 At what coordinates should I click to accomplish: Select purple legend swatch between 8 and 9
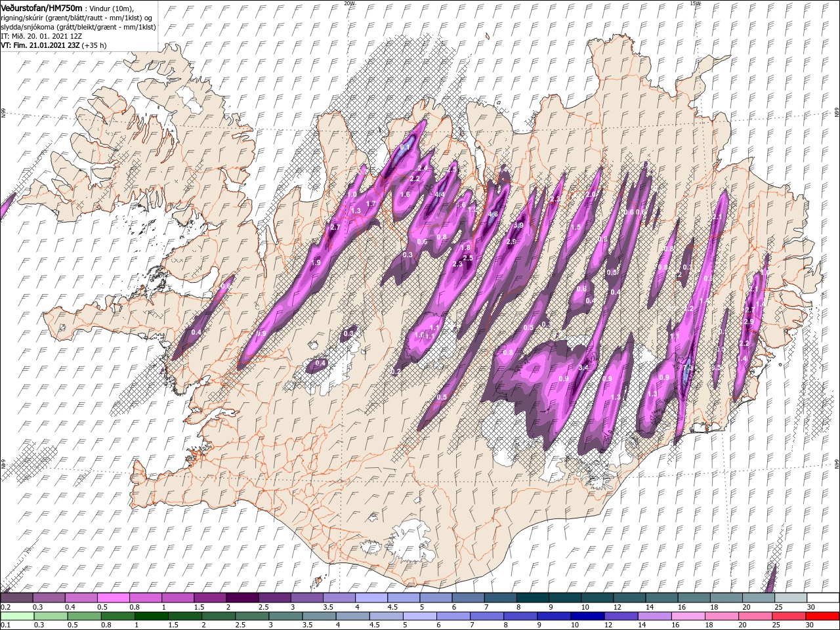(x=533, y=597)
